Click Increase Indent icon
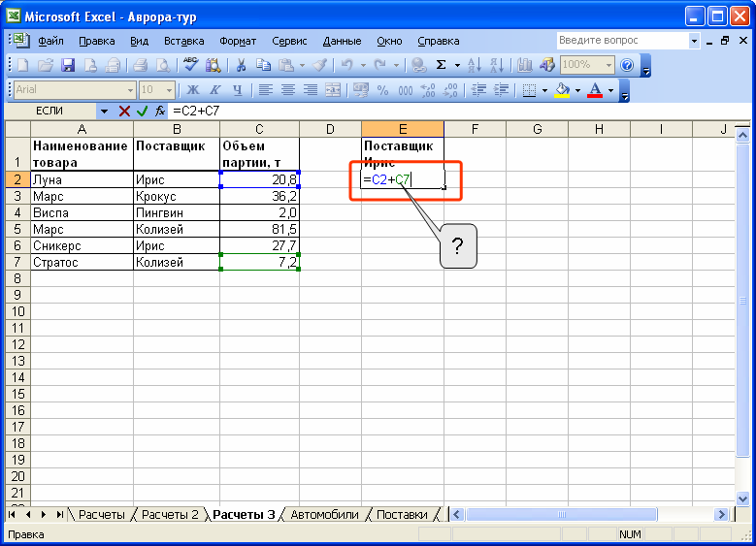The height and width of the screenshot is (546, 756). [x=502, y=90]
